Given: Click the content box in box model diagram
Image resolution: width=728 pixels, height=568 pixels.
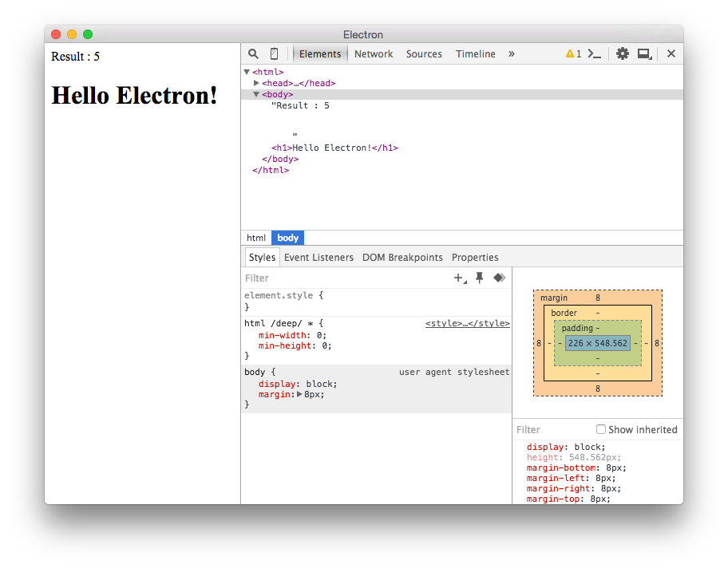Looking at the screenshot, I should 597,343.
